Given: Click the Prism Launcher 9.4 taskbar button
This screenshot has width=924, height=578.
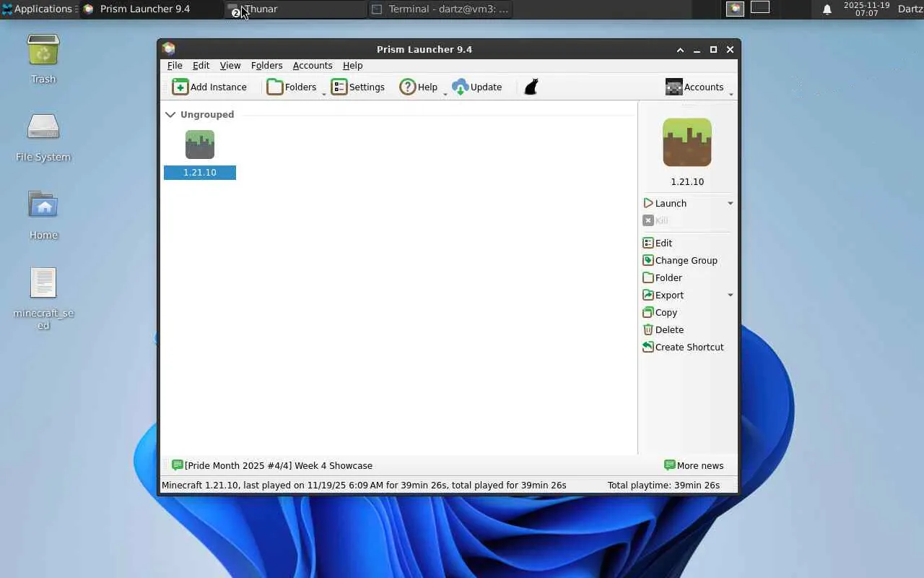Looking at the screenshot, I should pos(152,9).
